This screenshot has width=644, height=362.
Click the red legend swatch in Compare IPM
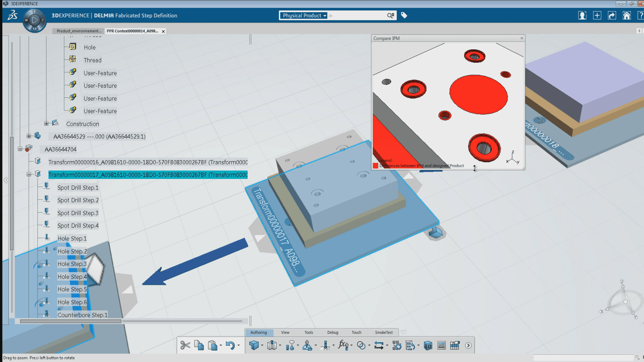(x=375, y=166)
